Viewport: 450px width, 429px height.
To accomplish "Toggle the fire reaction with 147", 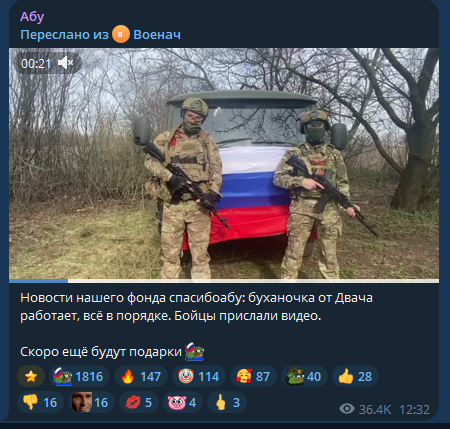I will point(141,376).
